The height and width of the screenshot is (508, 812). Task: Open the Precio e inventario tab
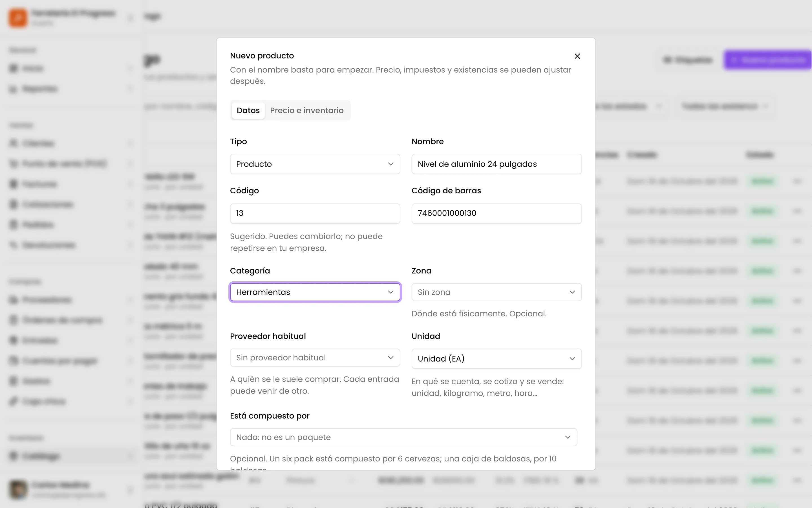coord(307,111)
